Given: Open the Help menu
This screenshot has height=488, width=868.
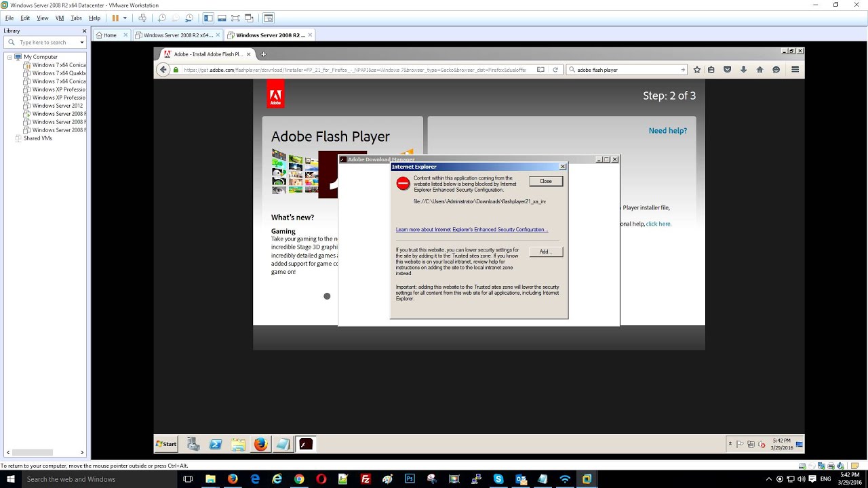Looking at the screenshot, I should pos(94,18).
